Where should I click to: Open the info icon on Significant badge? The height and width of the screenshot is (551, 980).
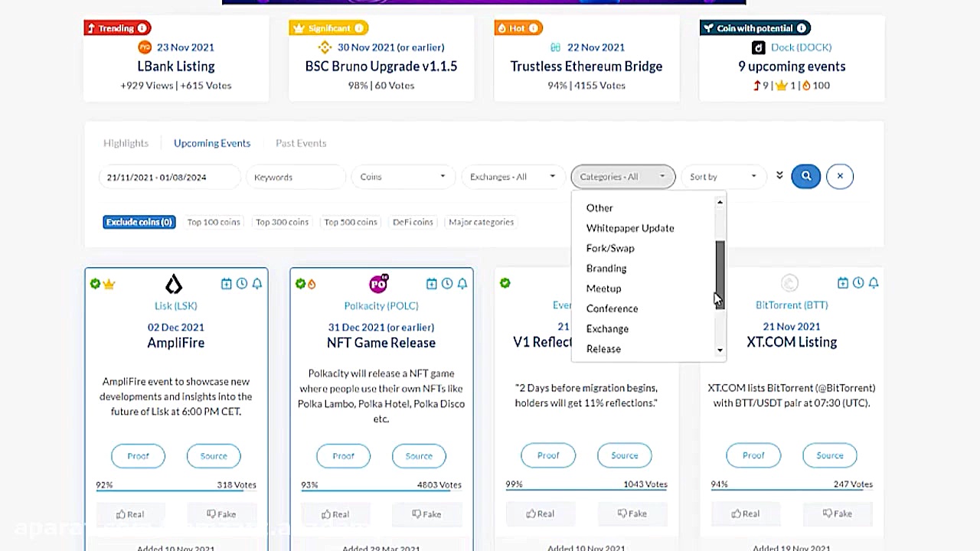tap(360, 28)
